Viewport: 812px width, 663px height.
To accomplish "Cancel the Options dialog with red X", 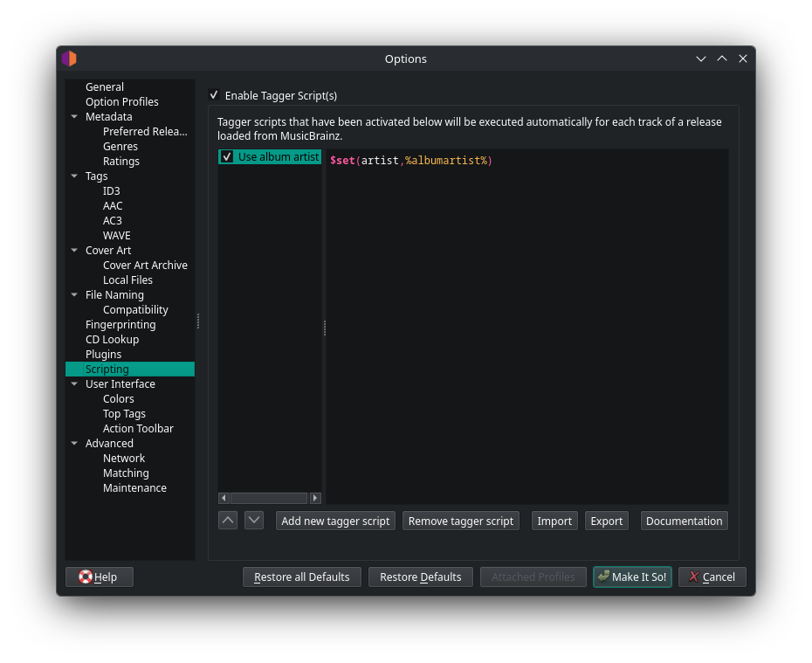I will point(712,577).
